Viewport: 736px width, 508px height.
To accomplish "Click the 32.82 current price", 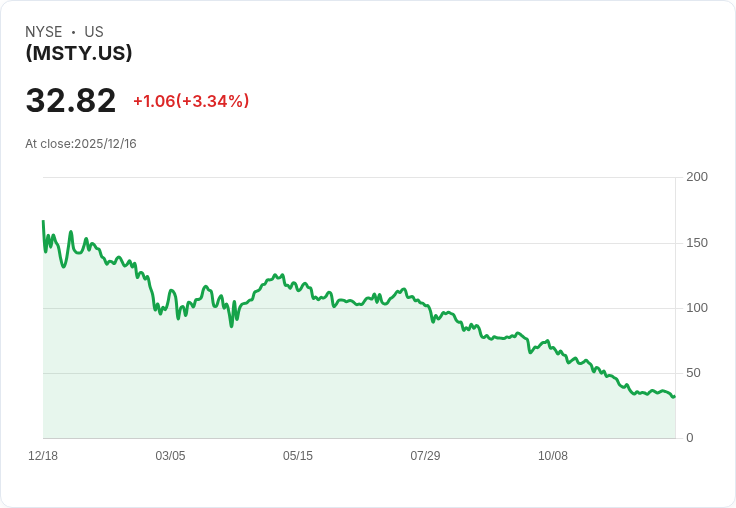I will pos(71,100).
